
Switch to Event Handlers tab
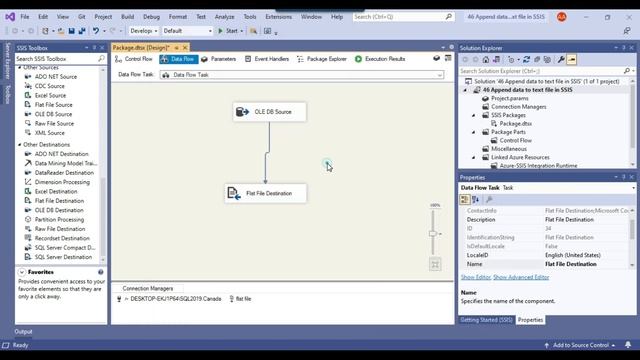click(267, 59)
